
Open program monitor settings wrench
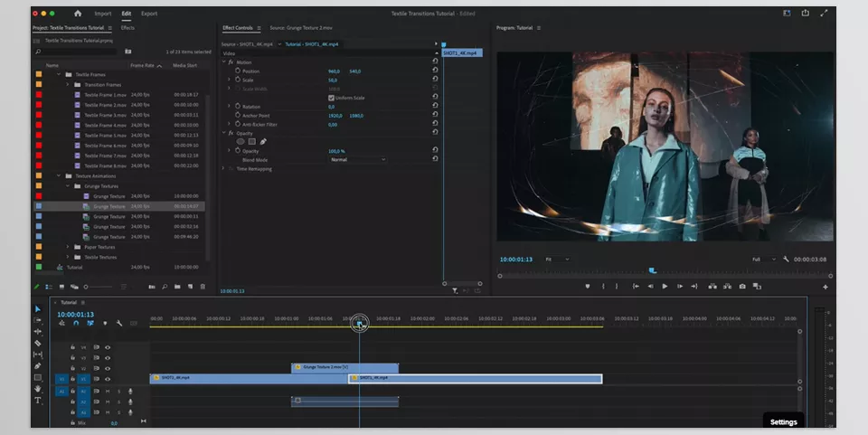pyautogui.click(x=786, y=259)
